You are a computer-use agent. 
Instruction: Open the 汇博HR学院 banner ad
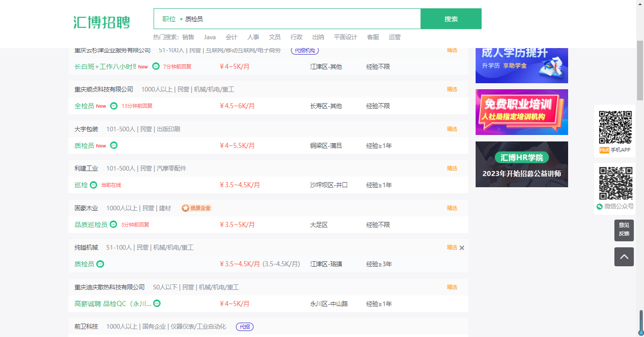pyautogui.click(x=522, y=164)
